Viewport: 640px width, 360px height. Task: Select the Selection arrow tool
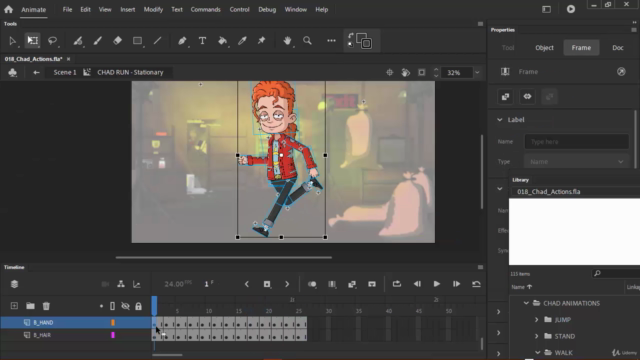click(x=12, y=40)
